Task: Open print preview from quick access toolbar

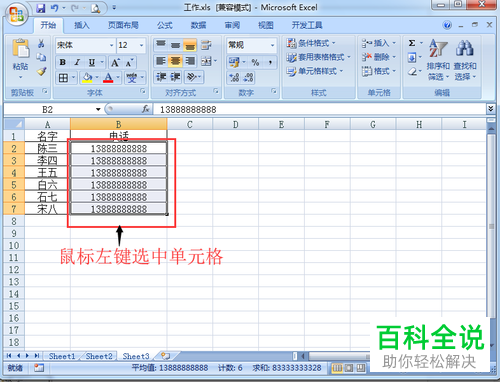Action: coord(95,8)
